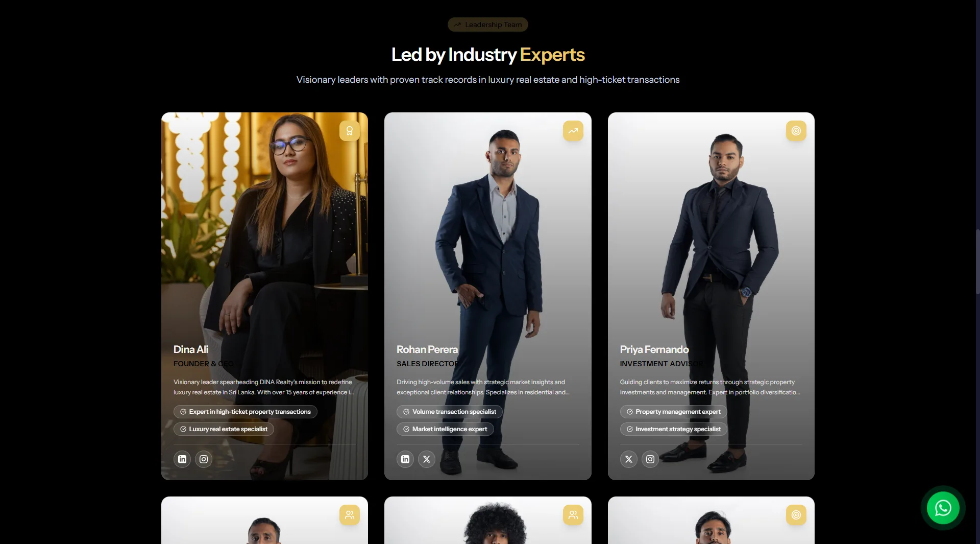Open Rohan Perera's LinkedIn icon
Screen dimensions: 980x544
[x=405, y=459]
